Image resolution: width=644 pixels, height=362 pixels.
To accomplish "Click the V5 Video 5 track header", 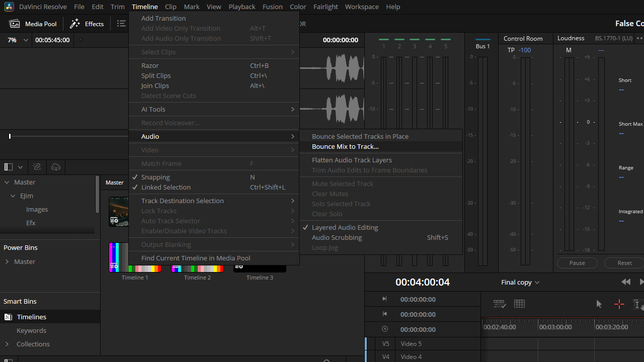I will [424, 344].
